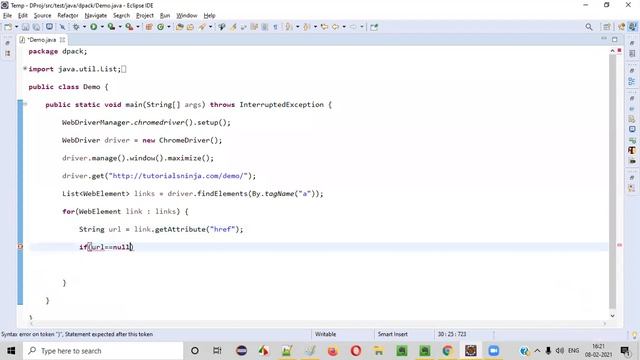Open the Navigate menu
This screenshot has height=360, width=640.
(96, 16)
